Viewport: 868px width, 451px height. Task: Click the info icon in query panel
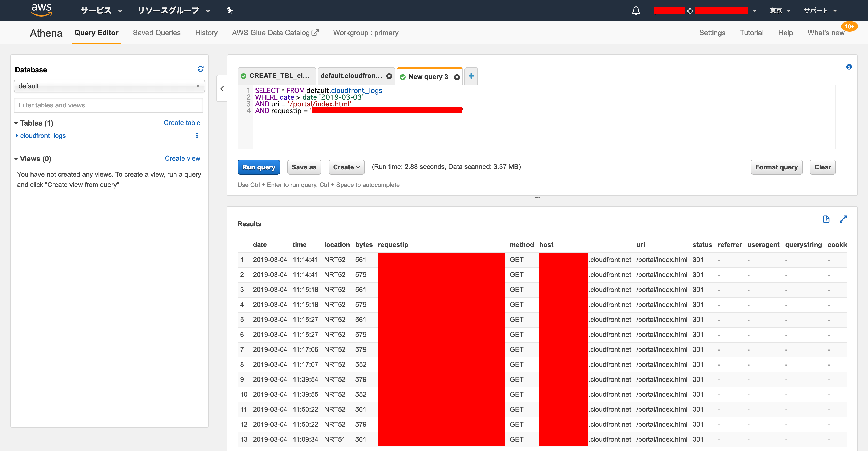pyautogui.click(x=849, y=67)
